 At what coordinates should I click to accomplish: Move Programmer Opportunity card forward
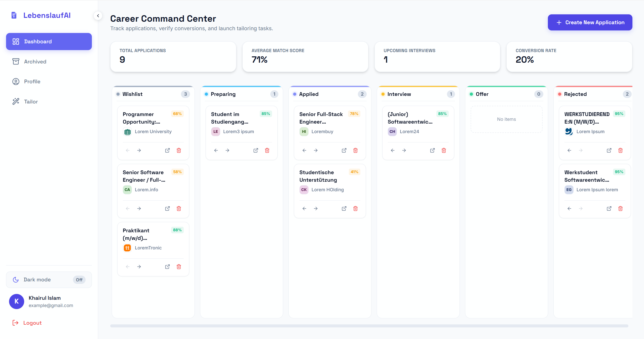139,150
